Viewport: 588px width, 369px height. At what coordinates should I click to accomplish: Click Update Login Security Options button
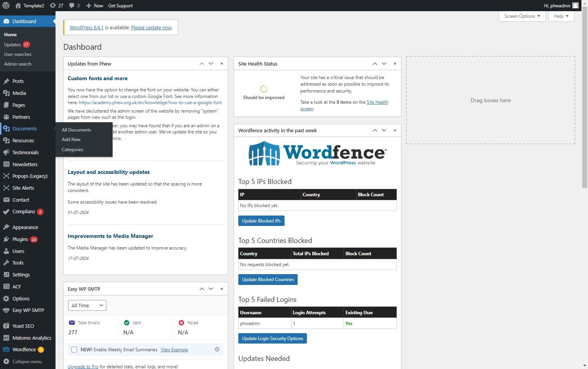coord(273,339)
